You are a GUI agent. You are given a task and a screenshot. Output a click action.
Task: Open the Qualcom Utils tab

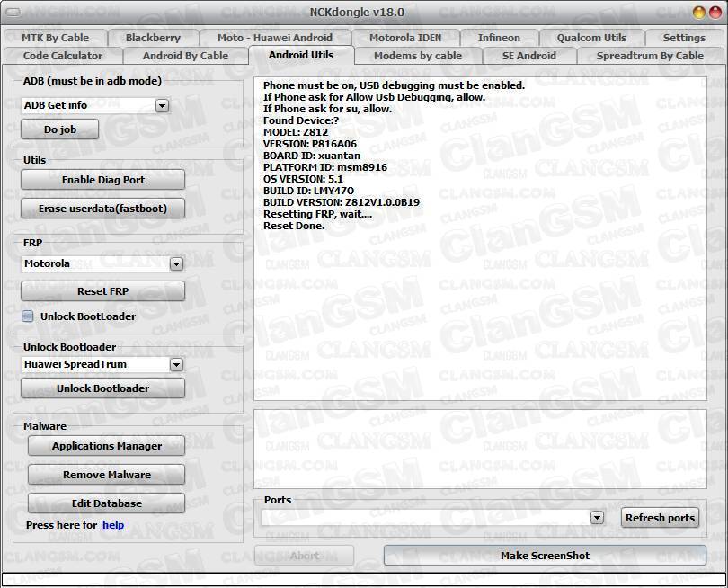pos(591,38)
